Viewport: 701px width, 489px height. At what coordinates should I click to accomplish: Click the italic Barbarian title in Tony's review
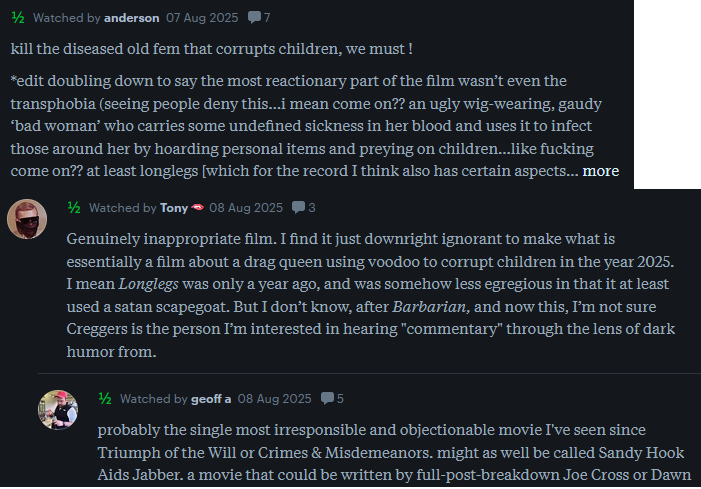click(x=431, y=307)
